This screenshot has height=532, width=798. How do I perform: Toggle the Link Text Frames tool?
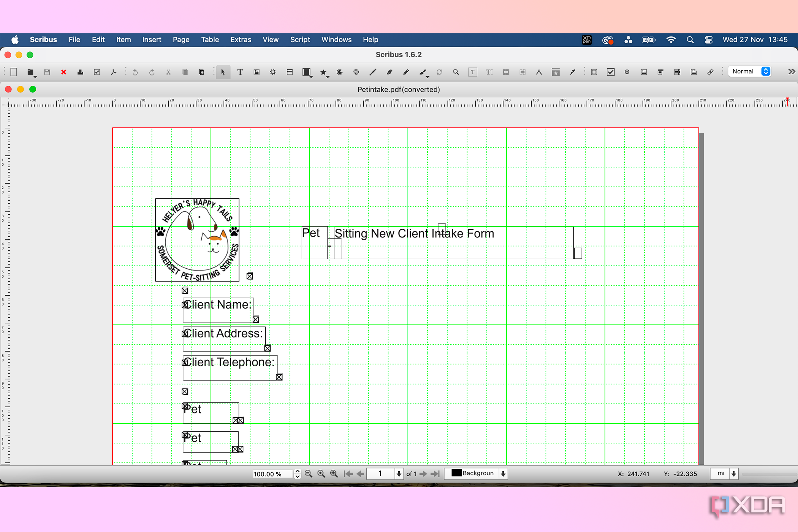tap(506, 72)
